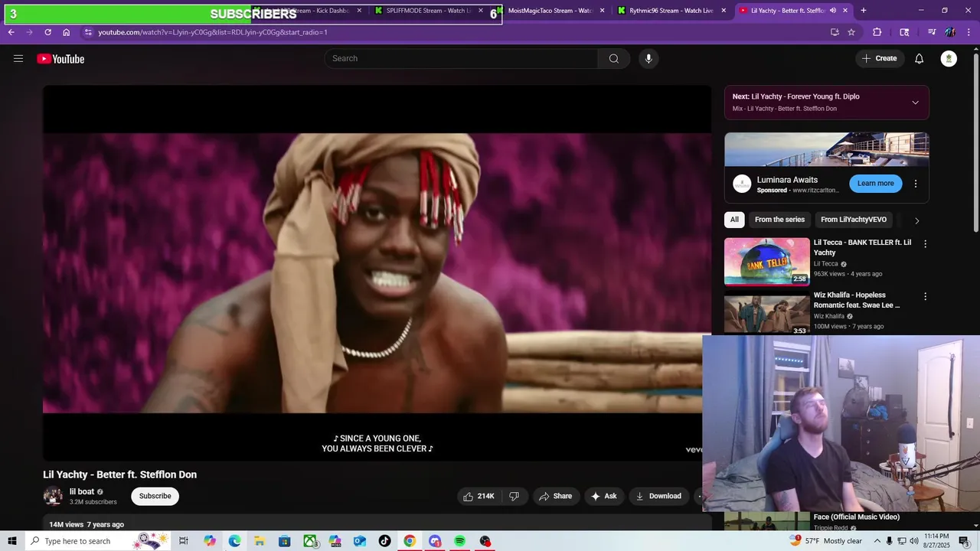Open Lil Tecca - BANK TELLER title link
The height and width of the screenshot is (551, 980).
point(862,247)
